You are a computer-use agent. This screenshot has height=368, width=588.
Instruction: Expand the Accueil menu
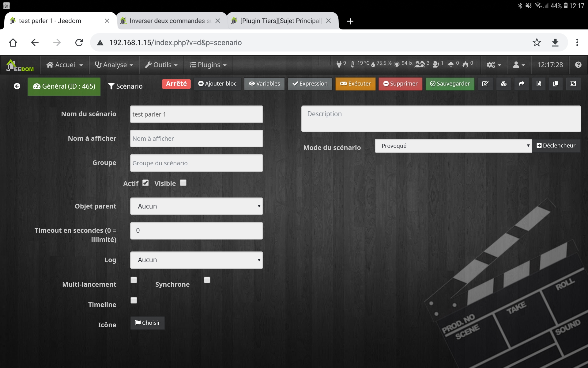coord(65,65)
